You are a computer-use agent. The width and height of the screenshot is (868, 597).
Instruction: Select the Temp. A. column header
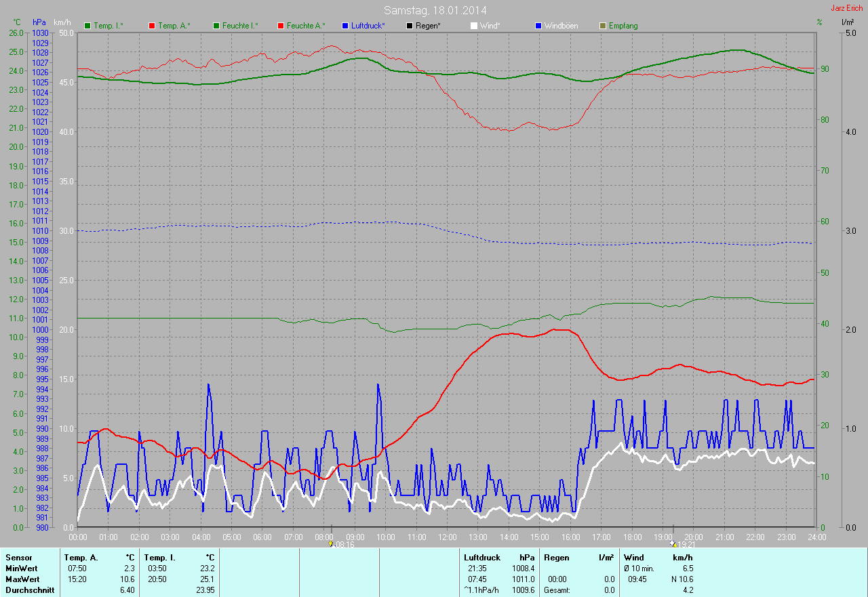tap(81, 557)
